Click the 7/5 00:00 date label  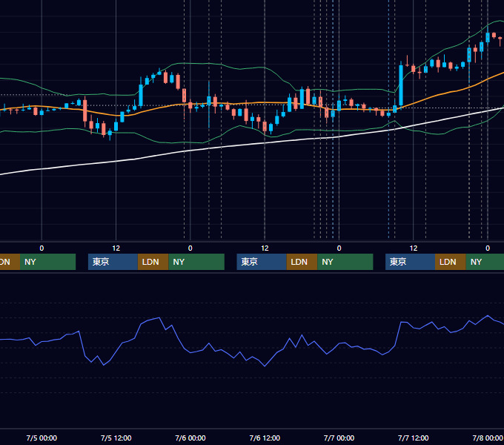(42, 438)
